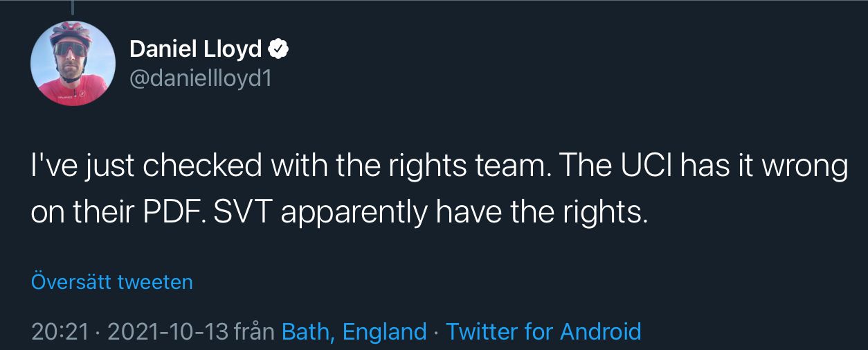Screen dimensions: 868x350
Task: Click the thread connector line above avatar
Action: [x=73, y=7]
